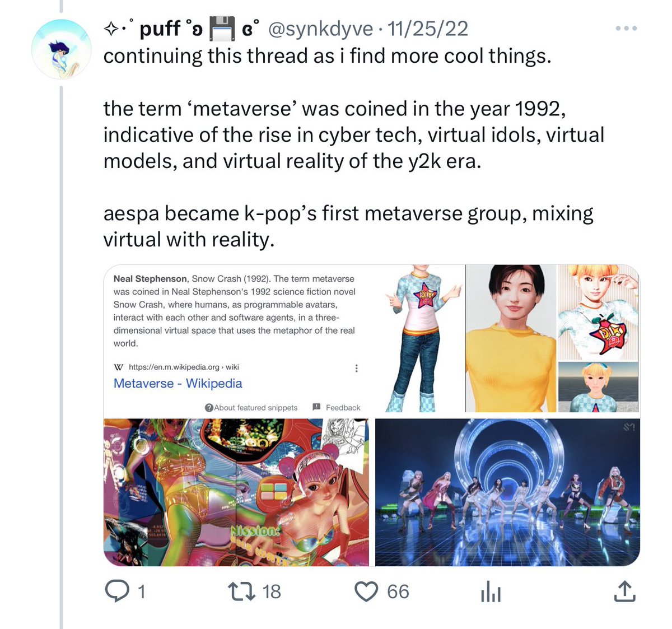672x629 pixels.
Task: Open the tweet date 11/25/22
Action: (x=428, y=29)
